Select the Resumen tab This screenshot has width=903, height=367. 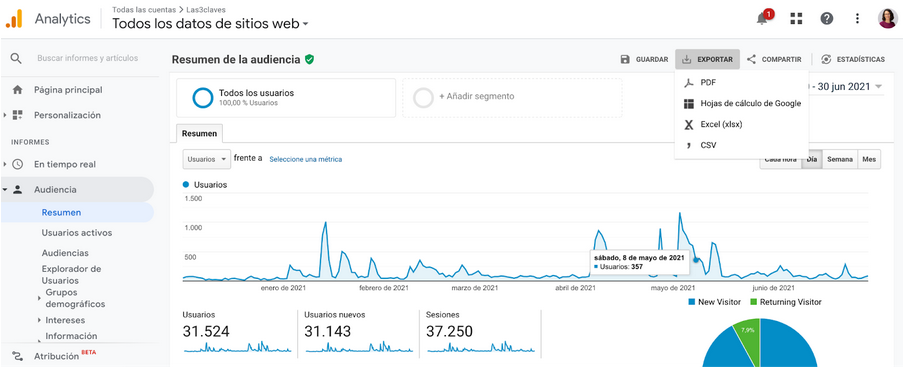[x=199, y=134]
